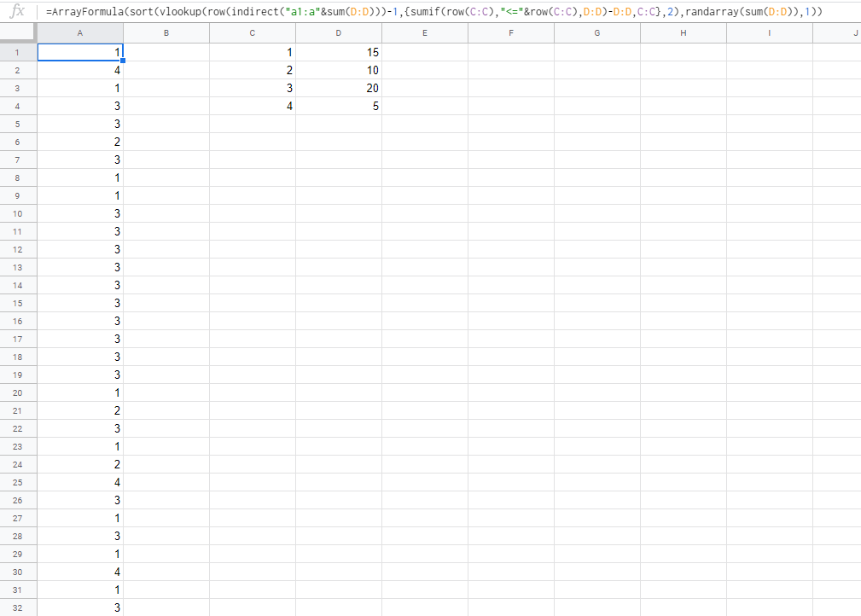The image size is (861, 616).
Task: Click cell D1 containing 15
Action: (339, 52)
